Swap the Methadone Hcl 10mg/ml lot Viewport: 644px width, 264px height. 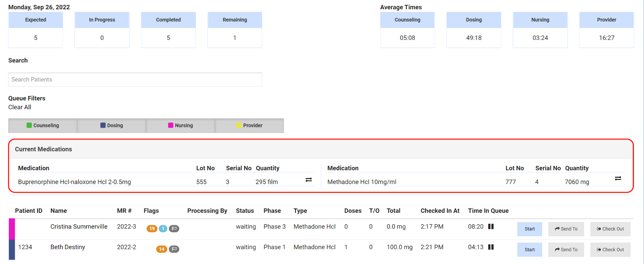618,178
